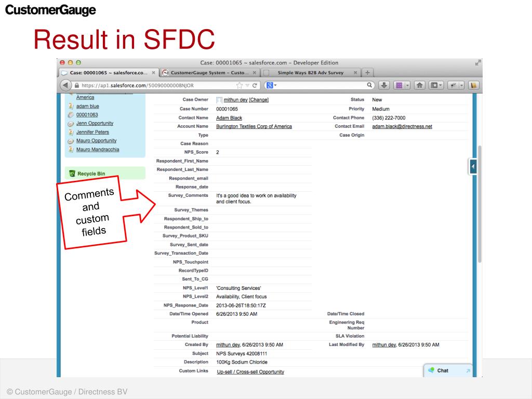Click the Description value 100Kg Sodium Chloride
The width and height of the screenshot is (532, 399).
242,362
